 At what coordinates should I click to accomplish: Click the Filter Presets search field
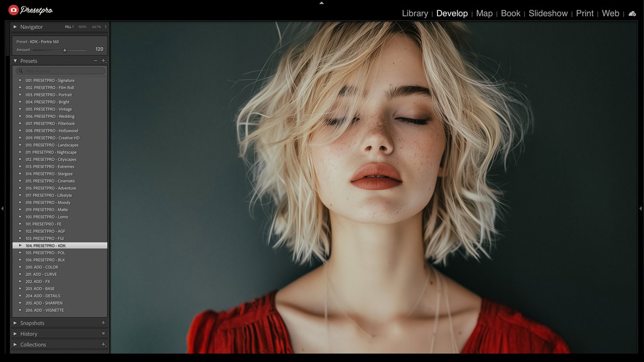pos(61,71)
